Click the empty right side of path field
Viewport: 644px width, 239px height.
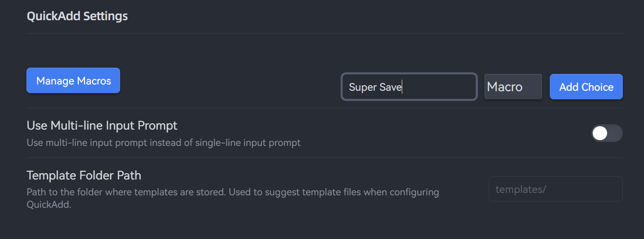[x=596, y=189]
